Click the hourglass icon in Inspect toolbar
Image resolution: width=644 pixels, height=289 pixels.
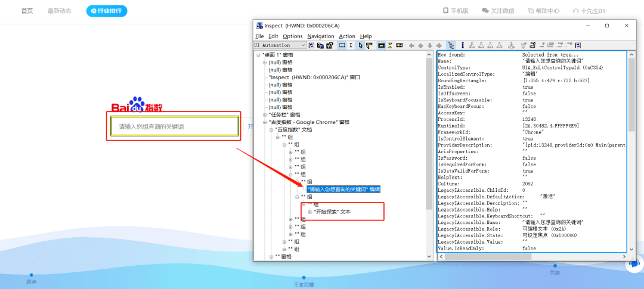click(390, 45)
